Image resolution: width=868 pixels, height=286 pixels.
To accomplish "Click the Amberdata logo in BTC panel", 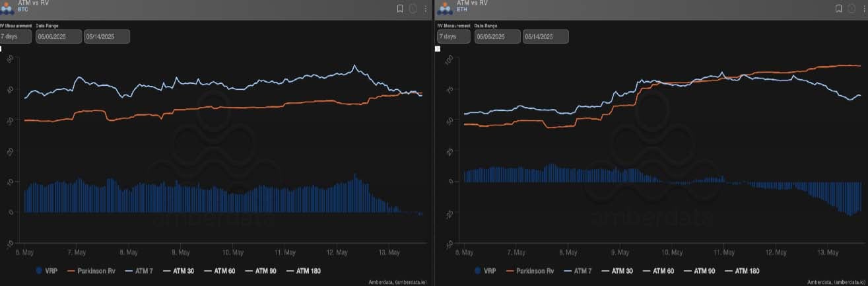I will (x=11, y=8).
